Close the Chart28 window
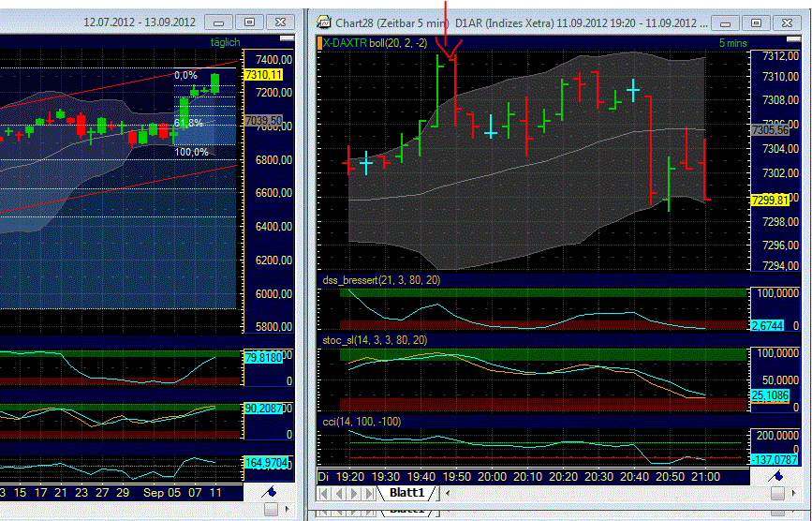The image size is (812, 521). [787, 22]
